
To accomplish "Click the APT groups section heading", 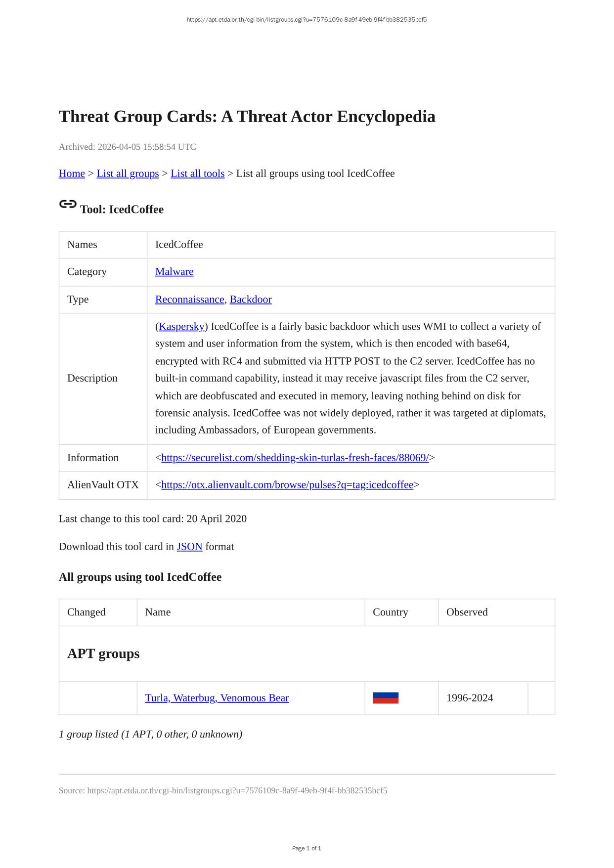I will tap(103, 653).
